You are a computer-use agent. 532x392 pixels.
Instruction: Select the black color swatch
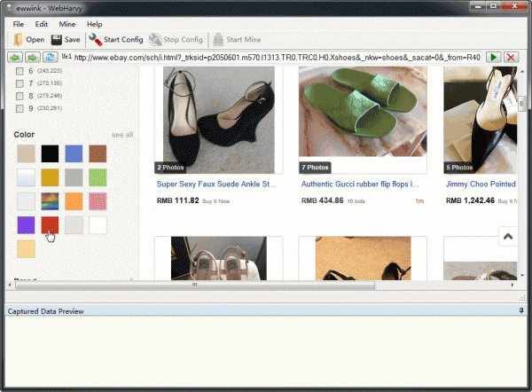coord(50,153)
